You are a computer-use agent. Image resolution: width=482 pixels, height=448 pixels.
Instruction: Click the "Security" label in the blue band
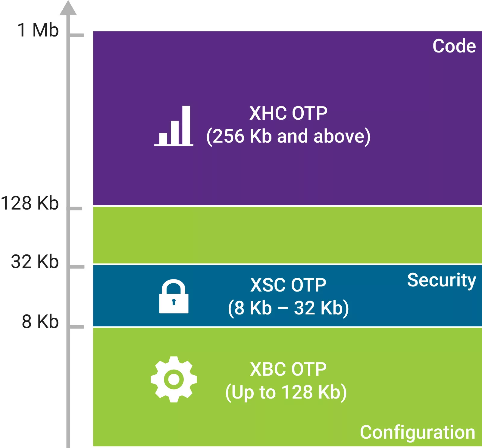coord(441,280)
